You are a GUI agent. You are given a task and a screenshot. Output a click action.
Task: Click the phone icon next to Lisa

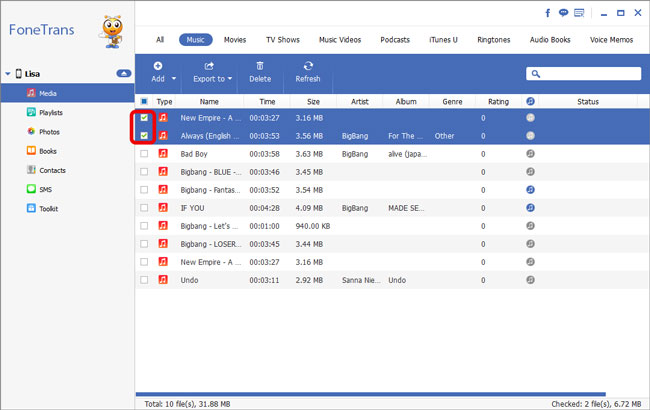point(19,73)
